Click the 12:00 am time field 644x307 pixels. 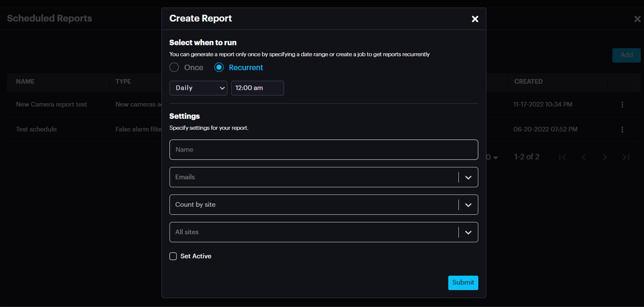pos(257,88)
